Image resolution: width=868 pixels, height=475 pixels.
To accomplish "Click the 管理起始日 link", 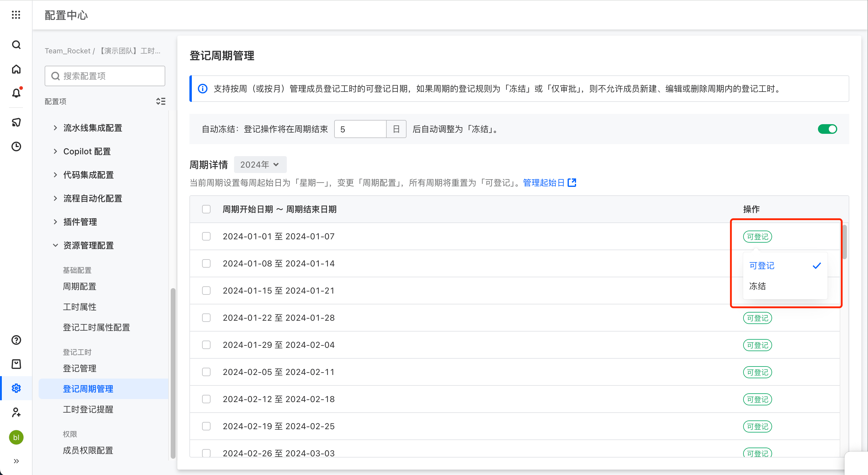I will tap(543, 182).
